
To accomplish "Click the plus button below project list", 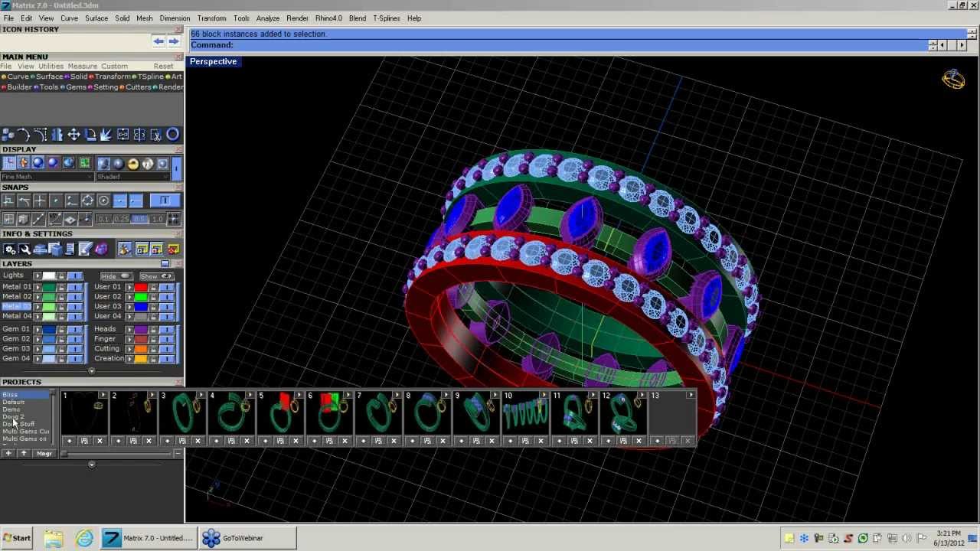I will 8,453.
